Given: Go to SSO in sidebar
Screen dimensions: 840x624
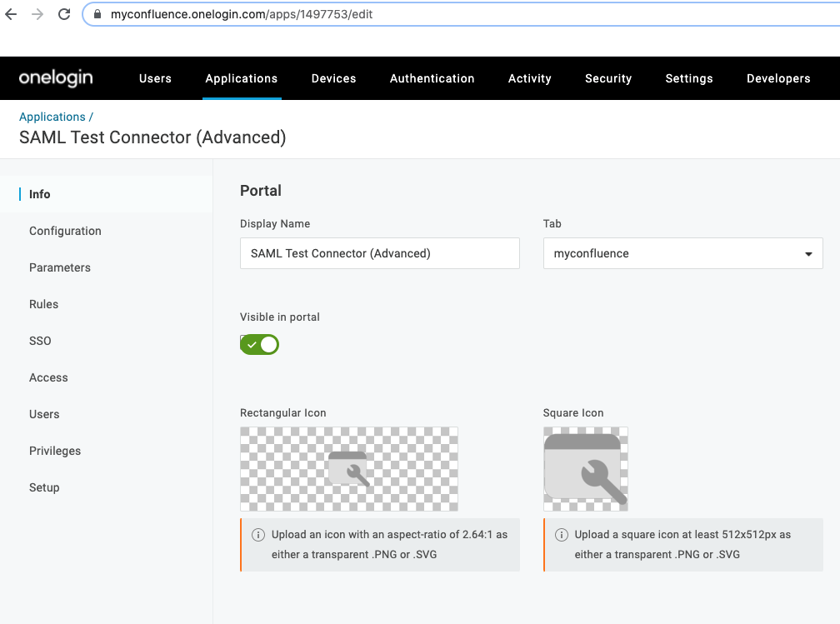Looking at the screenshot, I should tap(40, 341).
